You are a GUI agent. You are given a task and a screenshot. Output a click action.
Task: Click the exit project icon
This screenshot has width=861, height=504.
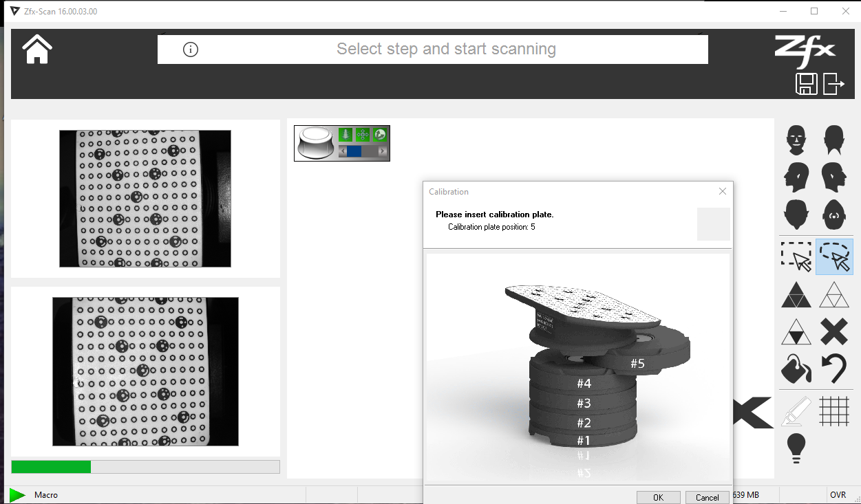[x=833, y=84]
